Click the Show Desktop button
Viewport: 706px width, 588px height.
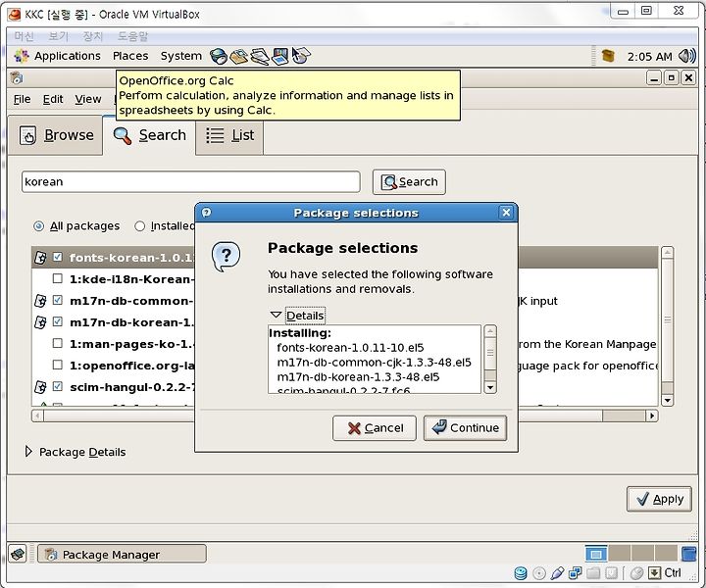tap(18, 554)
